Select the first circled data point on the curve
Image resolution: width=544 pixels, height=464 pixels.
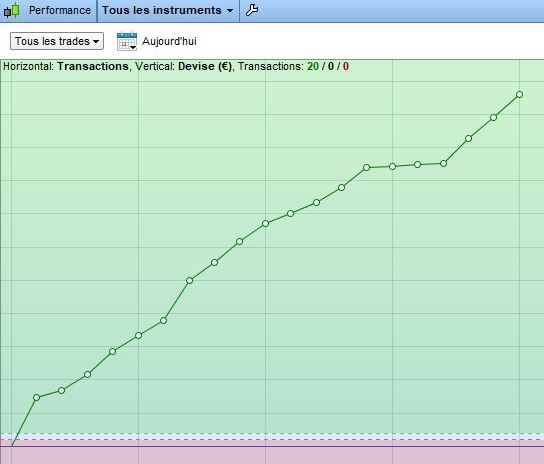(x=36, y=397)
